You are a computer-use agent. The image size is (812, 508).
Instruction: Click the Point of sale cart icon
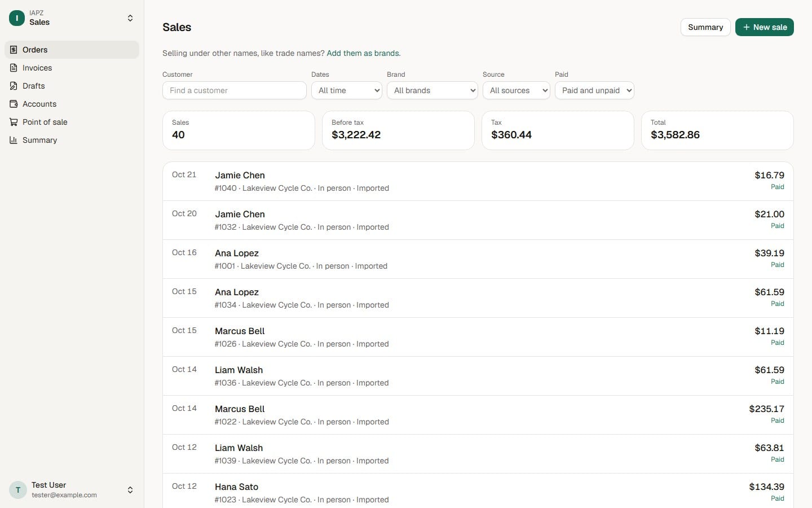[x=14, y=122]
